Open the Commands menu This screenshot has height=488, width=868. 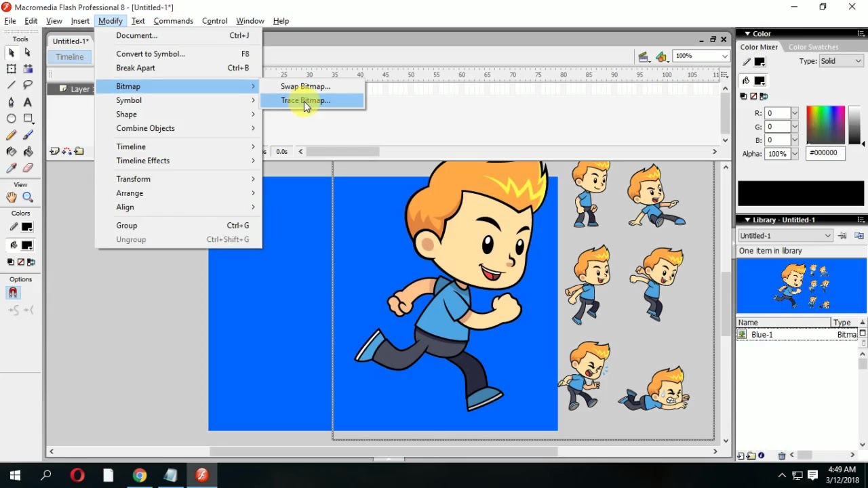point(173,21)
